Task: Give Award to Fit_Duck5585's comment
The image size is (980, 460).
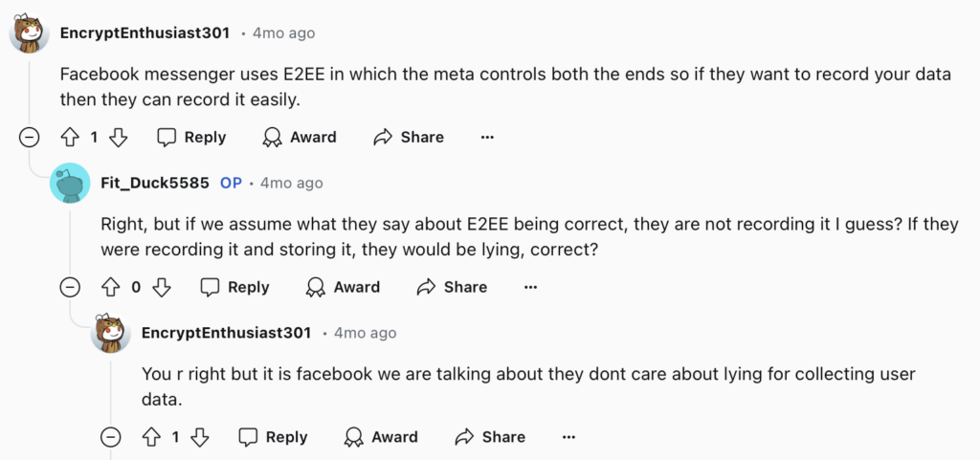Action: click(x=342, y=287)
